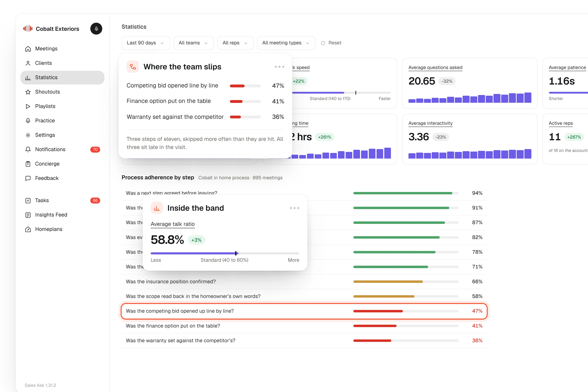Open the All meeting types dropdown
Viewport: 588px width, 392px height.
pos(286,43)
